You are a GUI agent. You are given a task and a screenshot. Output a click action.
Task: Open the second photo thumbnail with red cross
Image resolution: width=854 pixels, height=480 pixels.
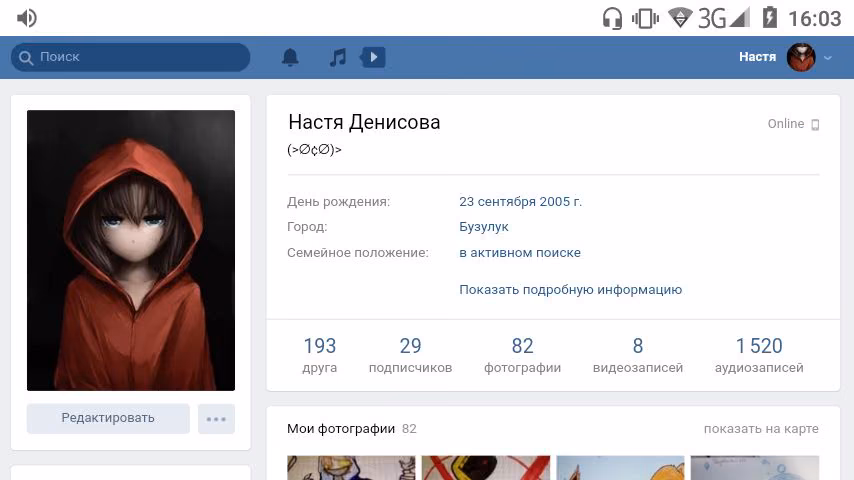click(486, 468)
